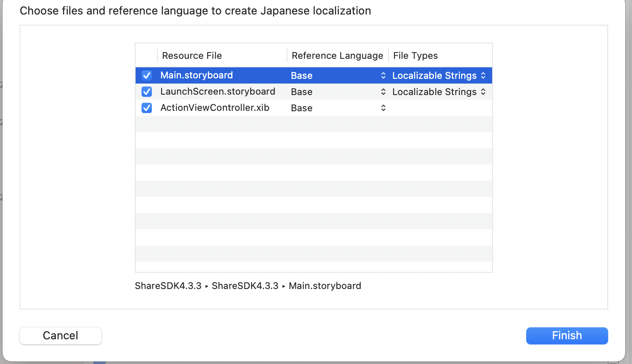Image resolution: width=632 pixels, height=364 pixels.
Task: Click the second ShareSDK4.3.3 path segment
Action: point(245,286)
